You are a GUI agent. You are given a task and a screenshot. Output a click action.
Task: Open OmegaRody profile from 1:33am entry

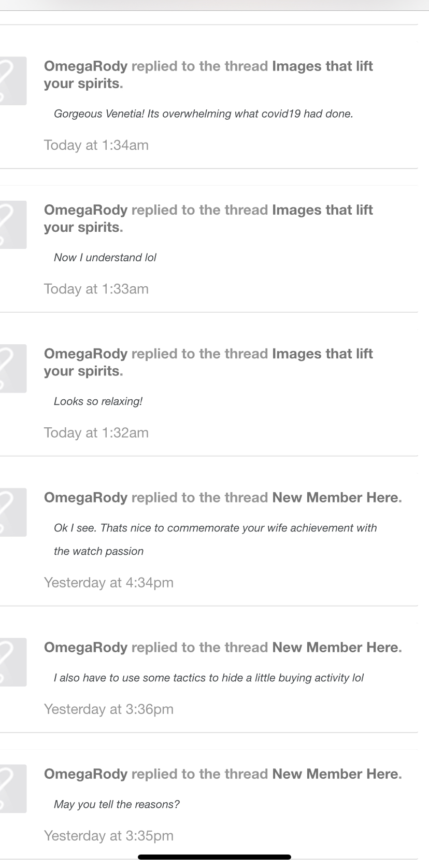(x=85, y=210)
